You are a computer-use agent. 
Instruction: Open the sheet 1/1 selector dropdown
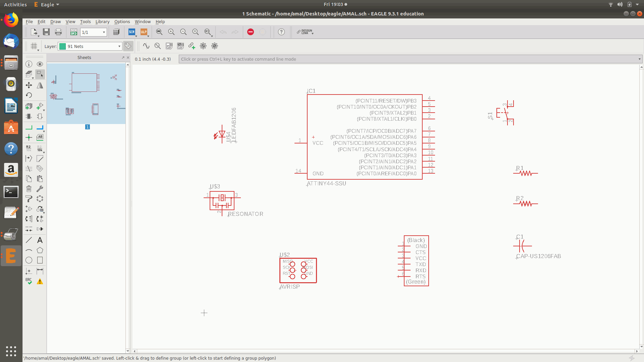(104, 32)
